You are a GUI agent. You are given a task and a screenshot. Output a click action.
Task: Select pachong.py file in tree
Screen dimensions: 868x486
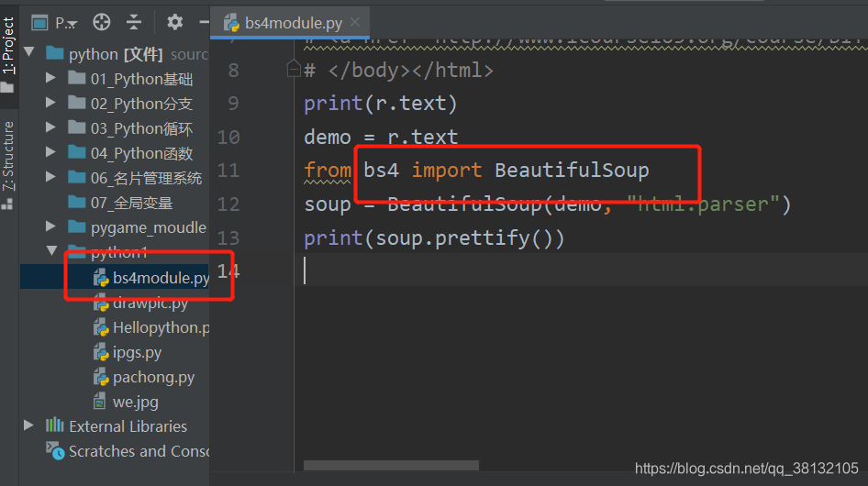[x=143, y=378]
